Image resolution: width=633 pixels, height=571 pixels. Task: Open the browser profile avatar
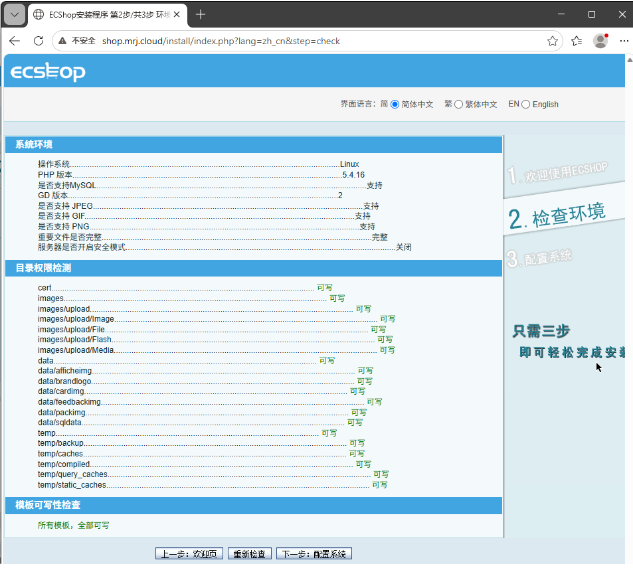tap(600, 41)
